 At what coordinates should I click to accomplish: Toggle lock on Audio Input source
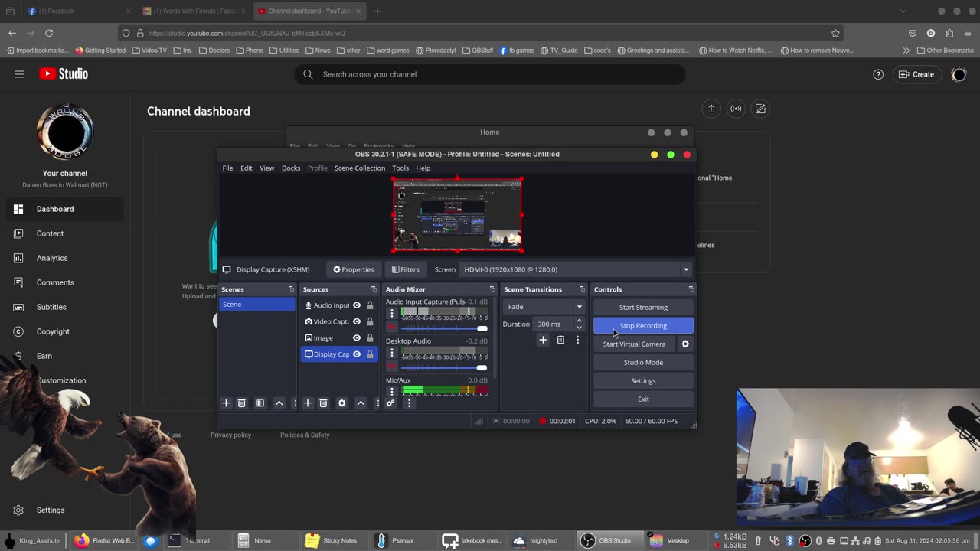pyautogui.click(x=370, y=305)
